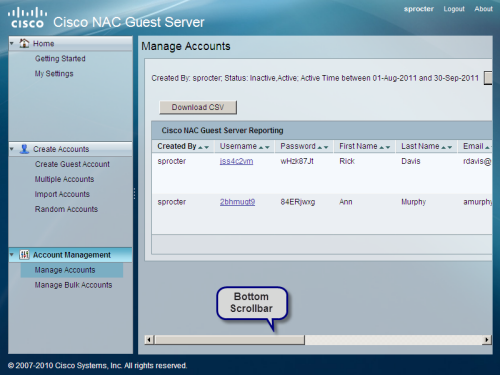Click the scrollbar left arrow button
This screenshot has height=375, width=500.
click(149, 340)
